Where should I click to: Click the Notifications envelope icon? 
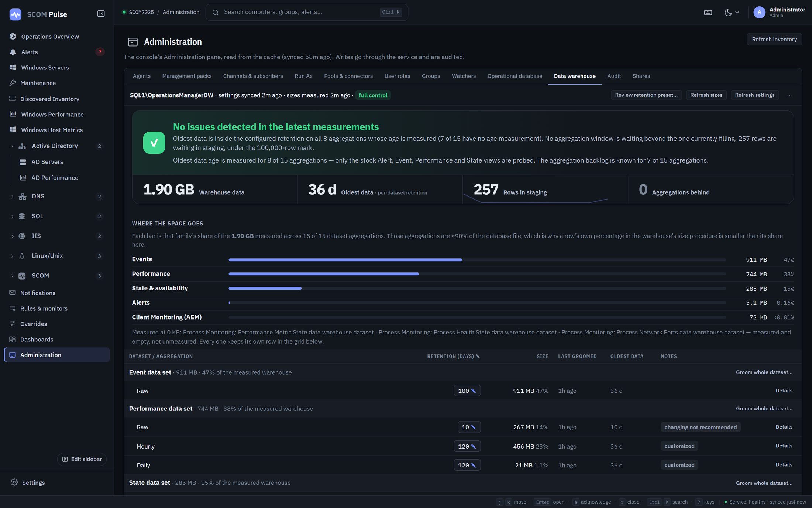[13, 293]
